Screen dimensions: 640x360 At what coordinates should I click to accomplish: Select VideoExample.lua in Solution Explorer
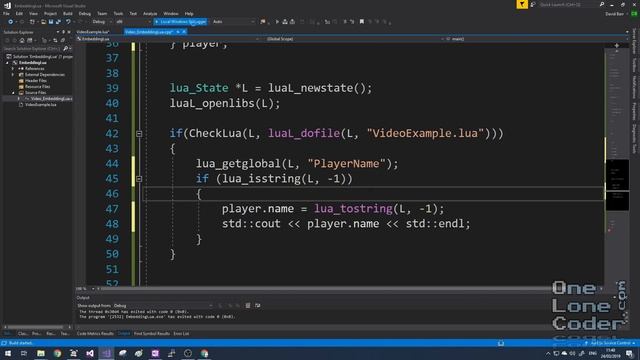[x=41, y=104]
